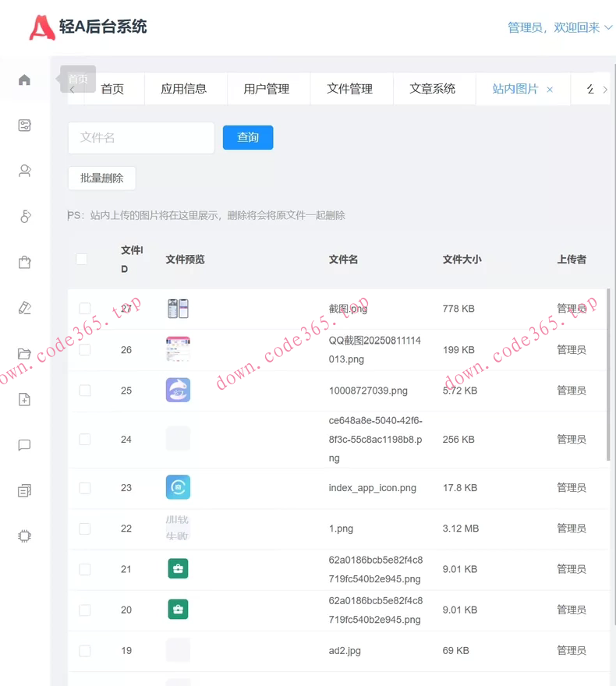
Task: Check the box for file ID 26
Action: 85,349
